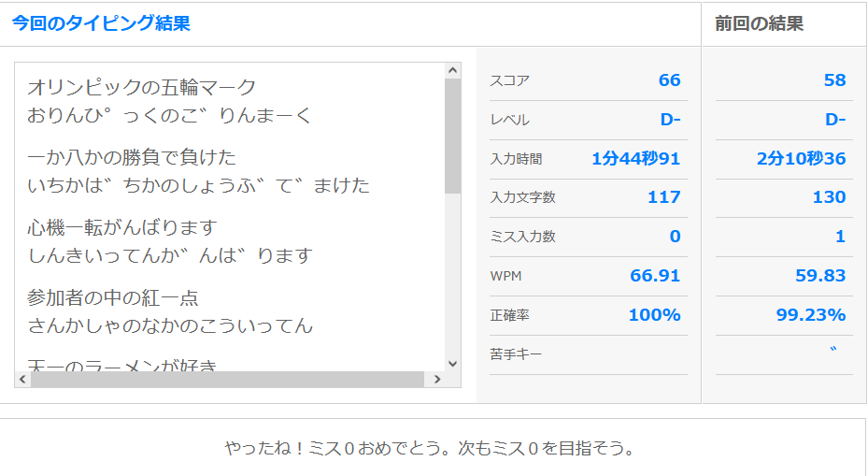Click the 正確率 100% value

[x=654, y=315]
